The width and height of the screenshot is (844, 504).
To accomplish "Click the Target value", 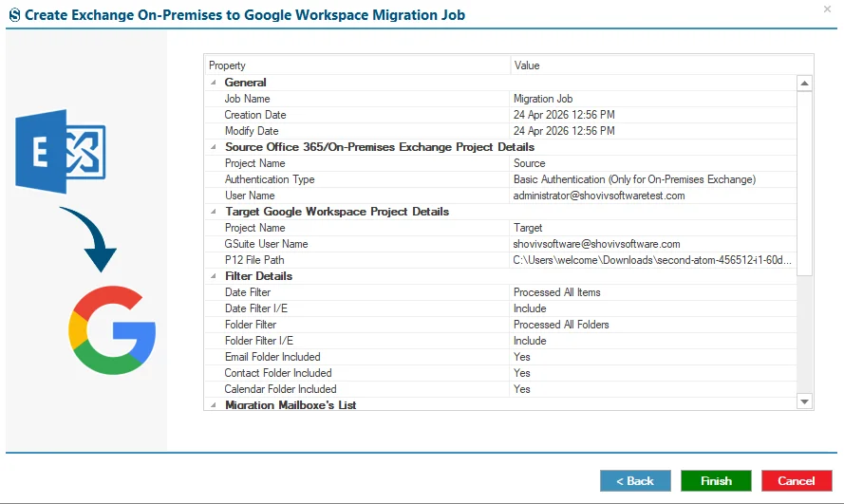I will 528,228.
